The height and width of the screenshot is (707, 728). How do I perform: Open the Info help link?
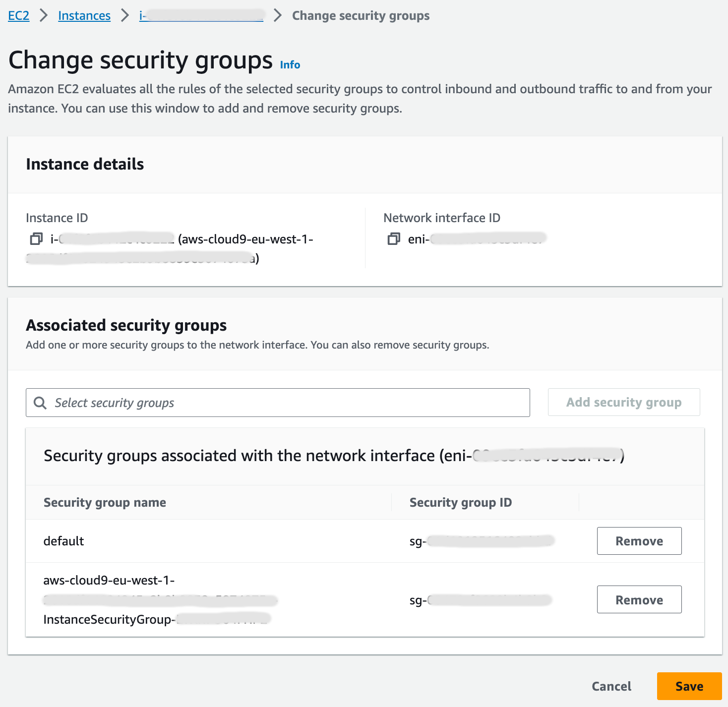(289, 64)
